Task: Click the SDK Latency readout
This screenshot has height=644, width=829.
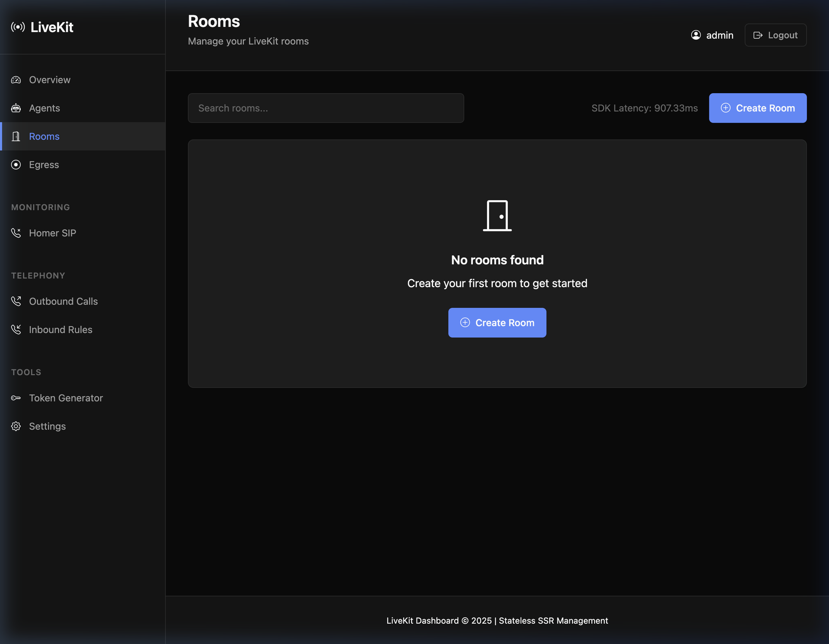Action: (645, 108)
